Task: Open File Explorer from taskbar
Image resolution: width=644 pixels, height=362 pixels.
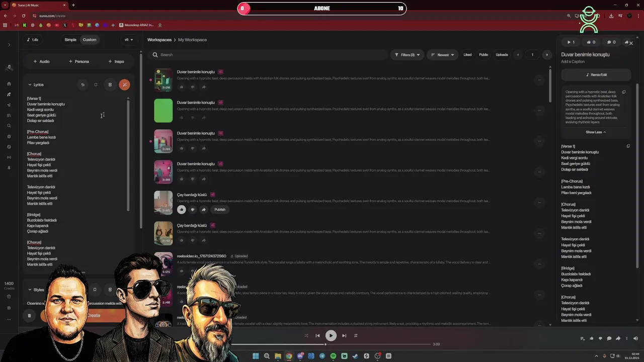Action: coord(278,356)
